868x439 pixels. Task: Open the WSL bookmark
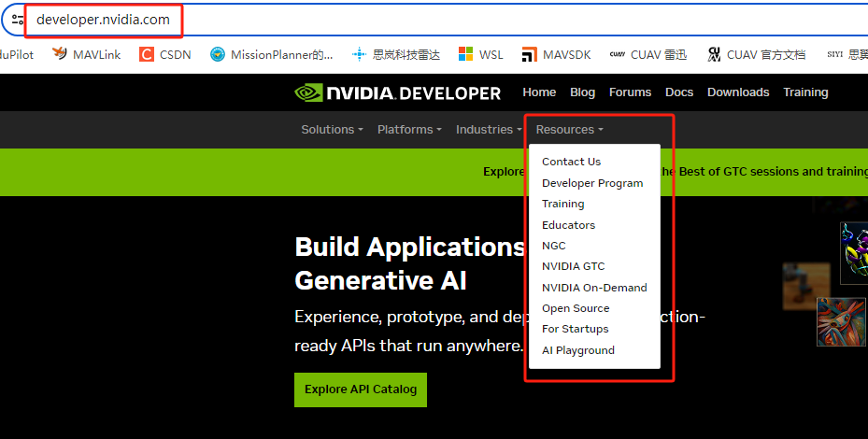480,54
